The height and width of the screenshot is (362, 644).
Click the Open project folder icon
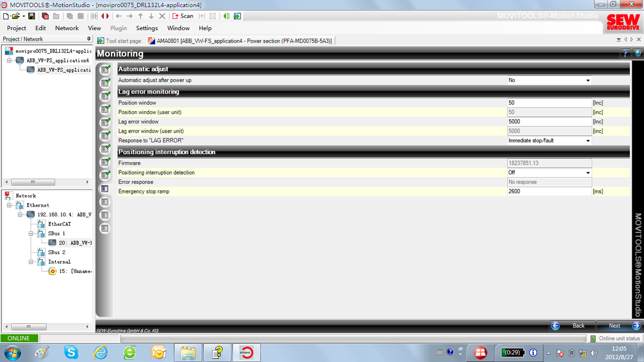pyautogui.click(x=16, y=16)
